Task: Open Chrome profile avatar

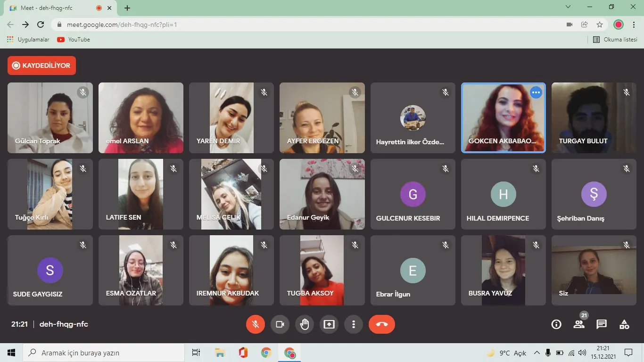Action: 619,25
